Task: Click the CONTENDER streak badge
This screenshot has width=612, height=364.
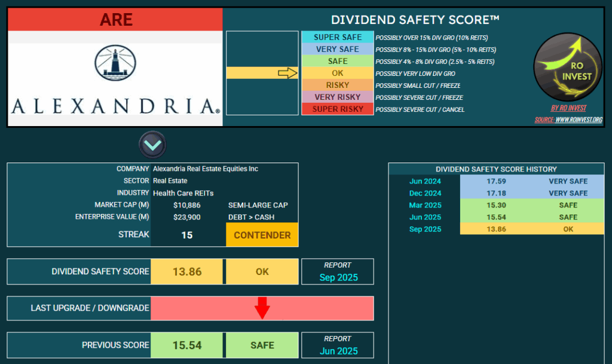Action: click(x=262, y=235)
